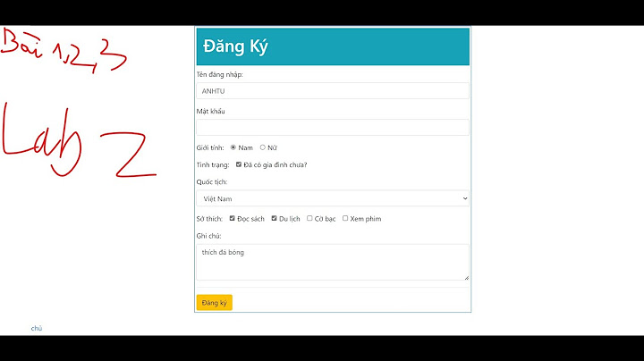Check the Xem phim hobby checkbox
The height and width of the screenshot is (361, 644).
[x=345, y=218]
